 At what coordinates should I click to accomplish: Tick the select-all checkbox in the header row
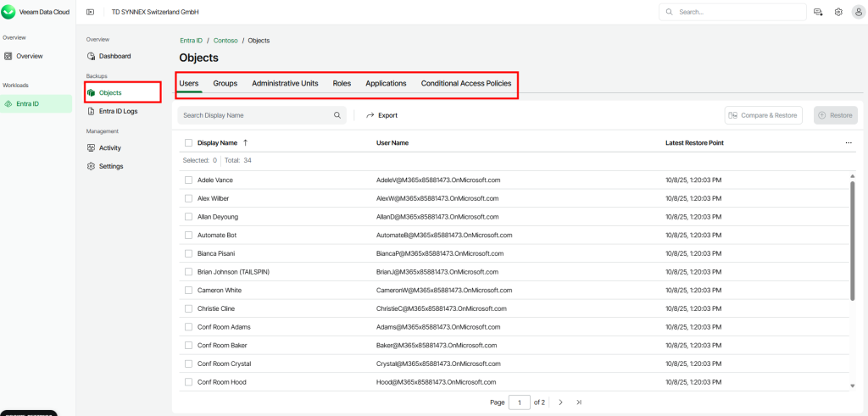[x=188, y=143]
